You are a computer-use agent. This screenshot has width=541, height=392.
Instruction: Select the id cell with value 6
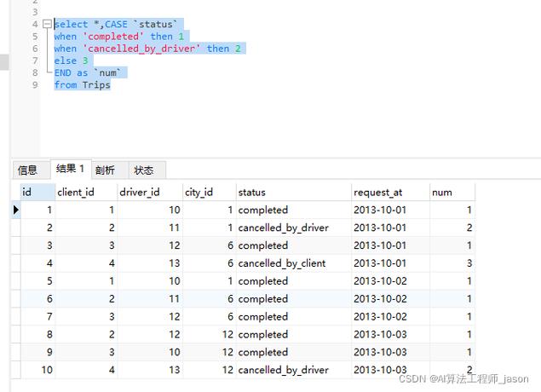click(37, 299)
